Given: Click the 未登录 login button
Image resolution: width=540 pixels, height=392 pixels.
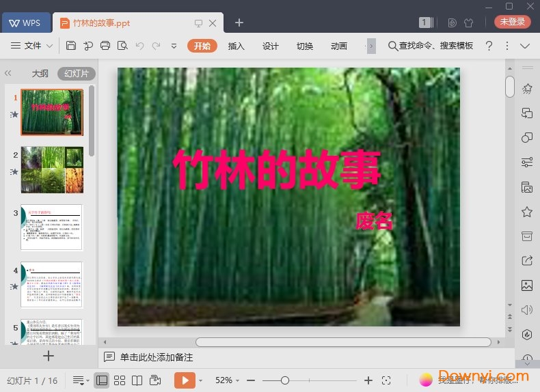Looking at the screenshot, I should coord(513,22).
